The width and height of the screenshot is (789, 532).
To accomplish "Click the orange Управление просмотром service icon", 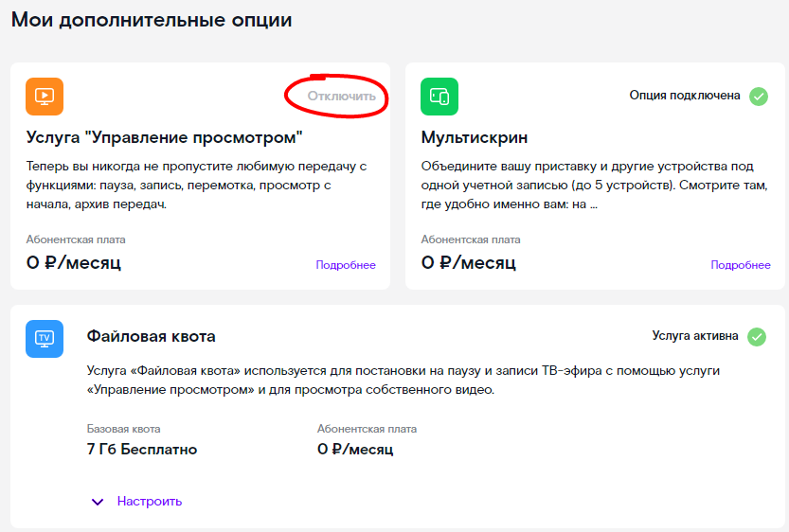I will [x=45, y=96].
